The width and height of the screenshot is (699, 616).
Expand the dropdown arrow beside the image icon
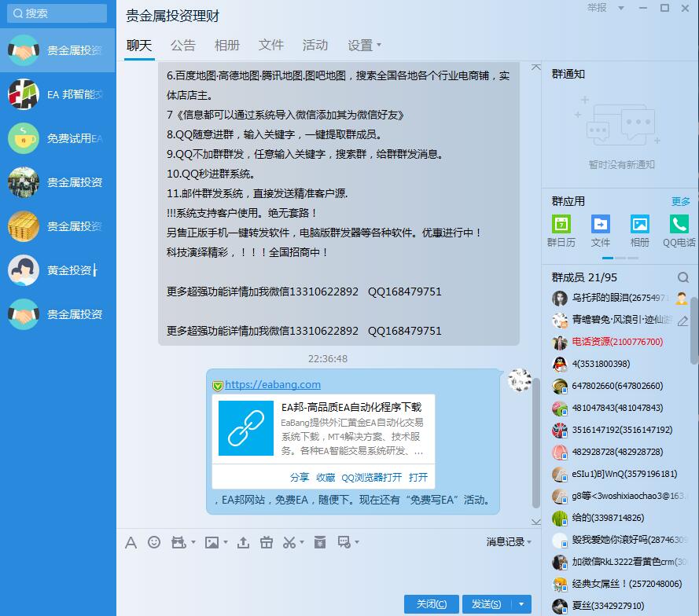pyautogui.click(x=226, y=542)
